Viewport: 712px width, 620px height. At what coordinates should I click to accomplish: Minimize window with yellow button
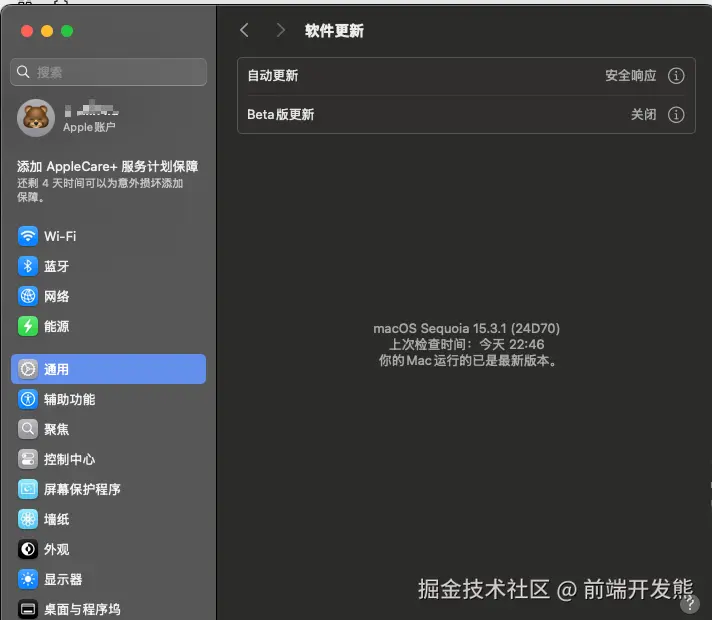[x=47, y=31]
